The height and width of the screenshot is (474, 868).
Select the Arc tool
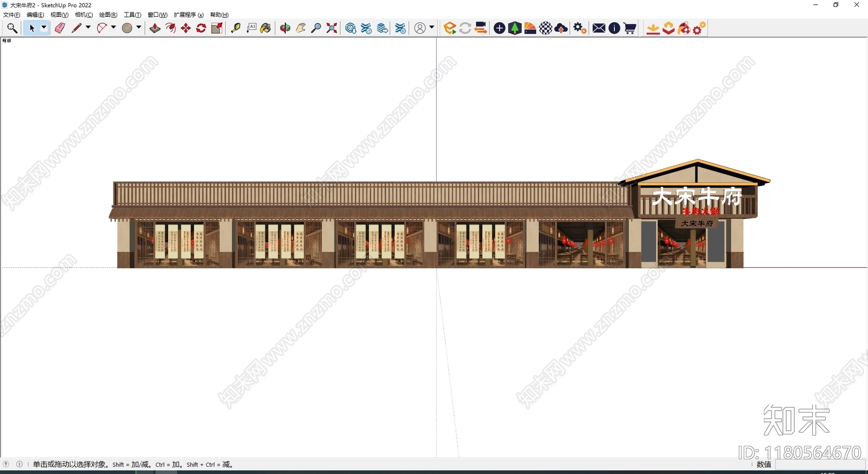tap(102, 28)
